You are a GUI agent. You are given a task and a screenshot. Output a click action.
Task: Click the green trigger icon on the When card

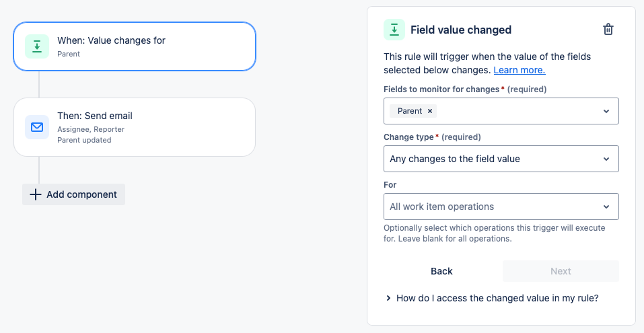coord(37,46)
